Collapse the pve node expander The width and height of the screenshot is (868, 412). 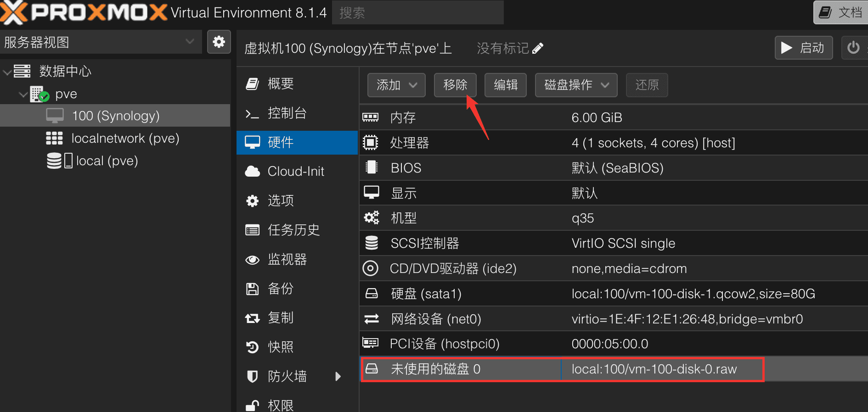(x=23, y=94)
